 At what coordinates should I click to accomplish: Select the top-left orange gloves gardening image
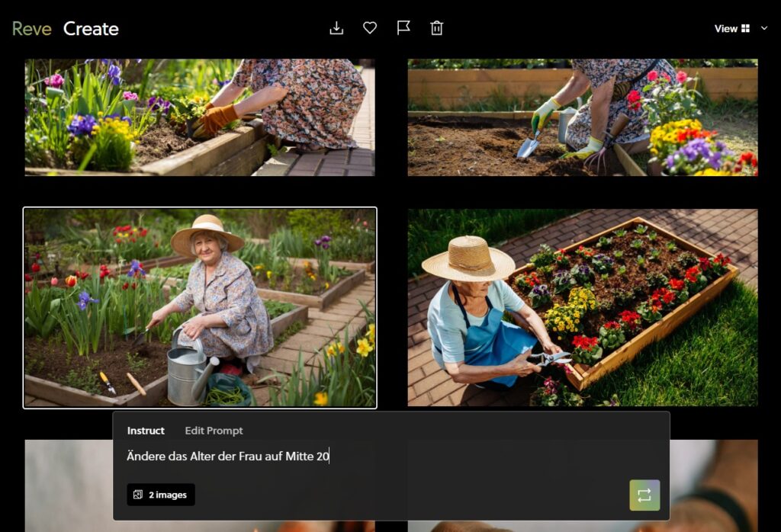[x=200, y=117]
